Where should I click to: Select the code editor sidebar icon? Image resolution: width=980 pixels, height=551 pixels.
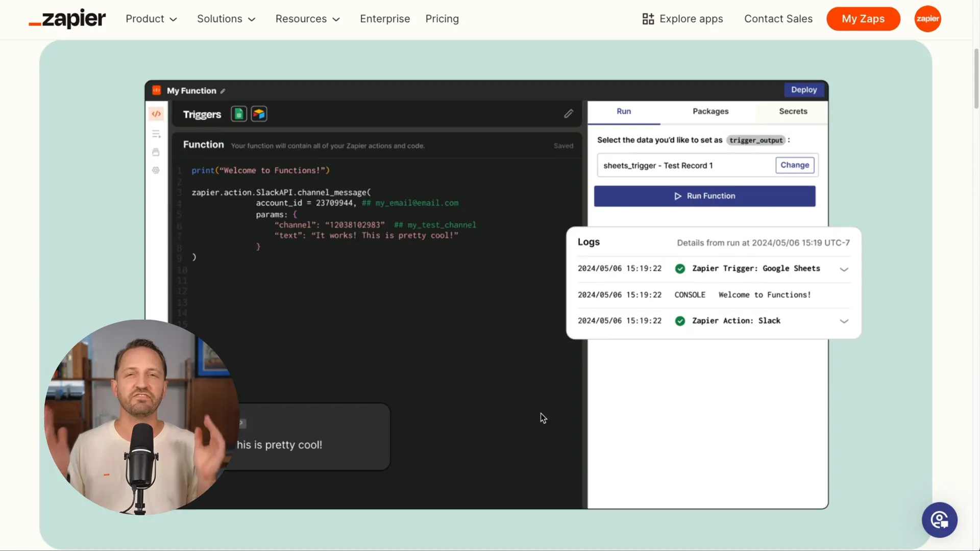tap(156, 114)
